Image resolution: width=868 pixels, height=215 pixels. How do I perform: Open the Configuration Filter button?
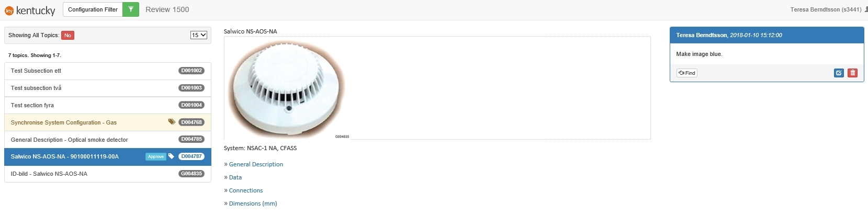coord(93,9)
